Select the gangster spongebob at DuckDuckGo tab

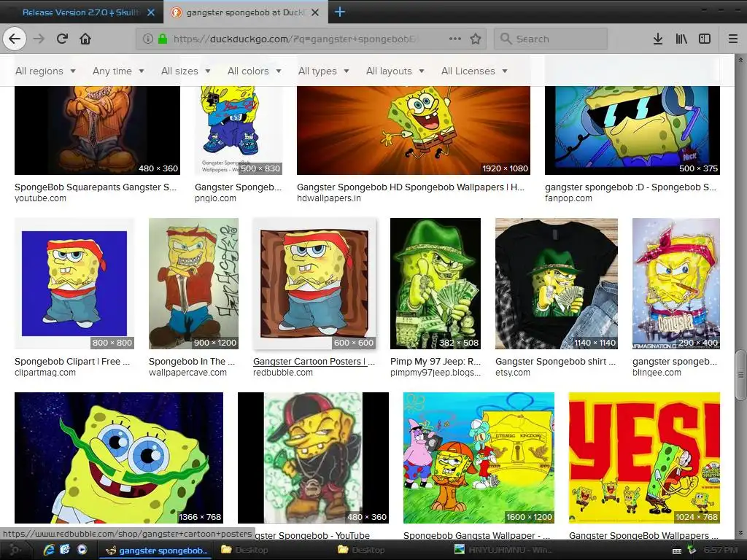tap(246, 12)
